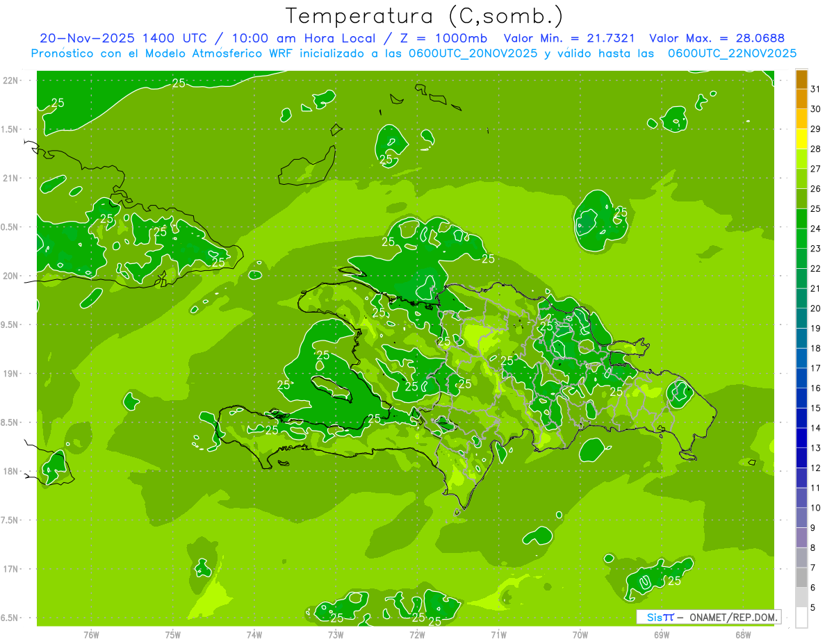834x644 pixels.
Task: Click color scale label "17"
Action: (x=816, y=368)
